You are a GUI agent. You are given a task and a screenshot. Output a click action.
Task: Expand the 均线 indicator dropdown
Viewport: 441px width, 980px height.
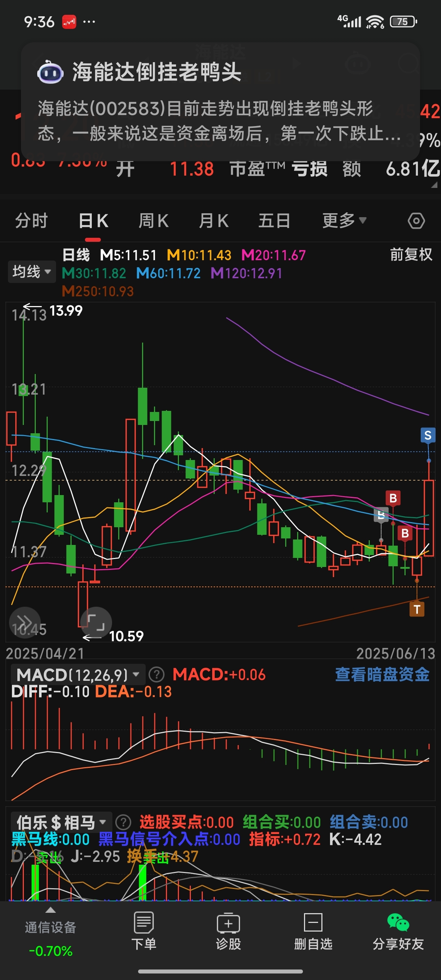[31, 272]
